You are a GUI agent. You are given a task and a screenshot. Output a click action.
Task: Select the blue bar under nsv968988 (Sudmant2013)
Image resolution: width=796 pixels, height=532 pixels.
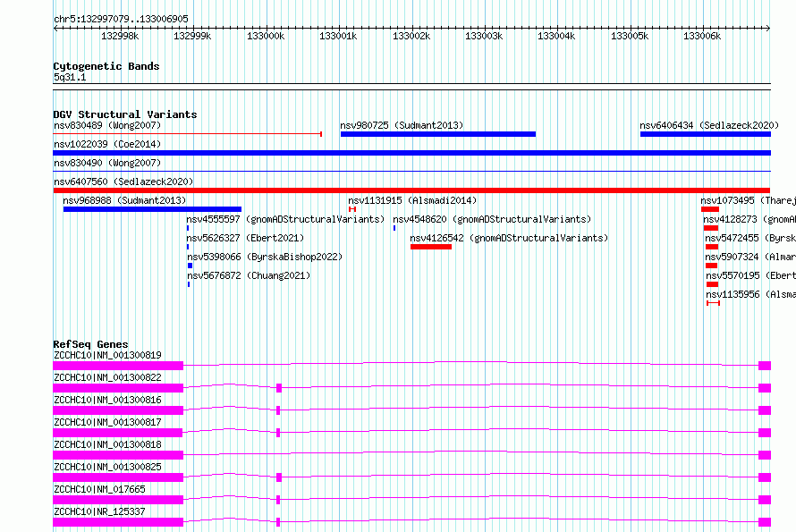coord(152,209)
